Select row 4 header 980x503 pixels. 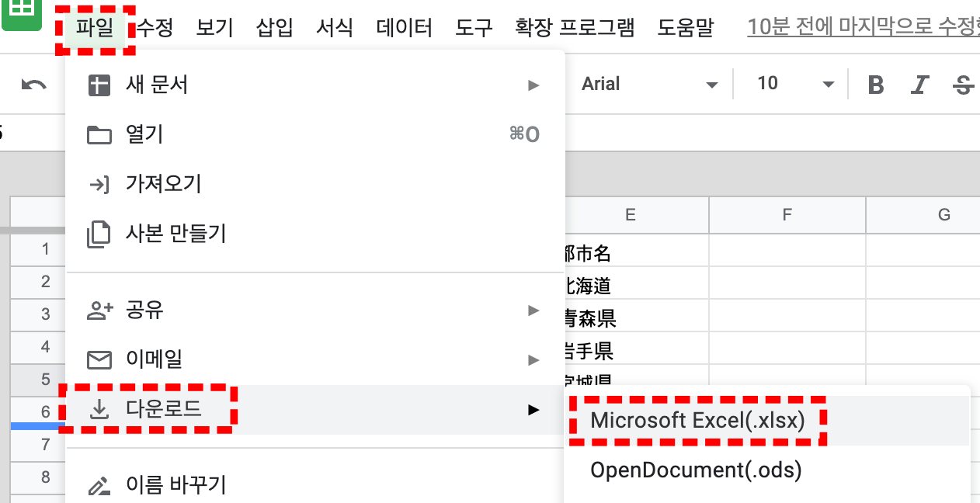coord(38,347)
